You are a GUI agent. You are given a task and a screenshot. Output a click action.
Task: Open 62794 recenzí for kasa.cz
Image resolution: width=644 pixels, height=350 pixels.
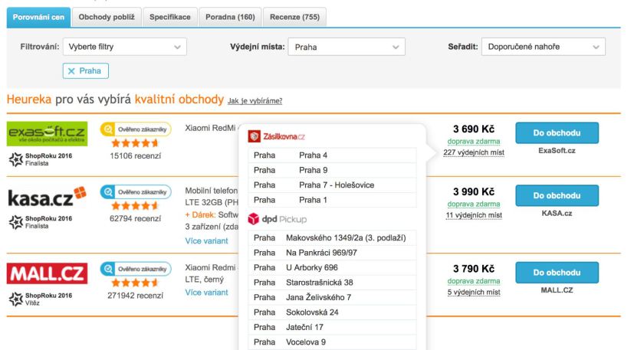(135, 219)
